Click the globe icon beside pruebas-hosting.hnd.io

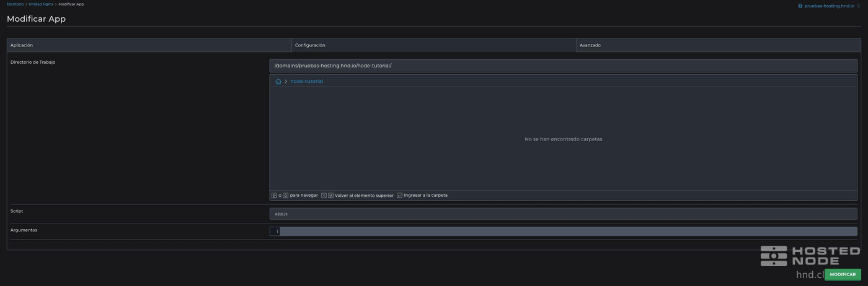(800, 6)
